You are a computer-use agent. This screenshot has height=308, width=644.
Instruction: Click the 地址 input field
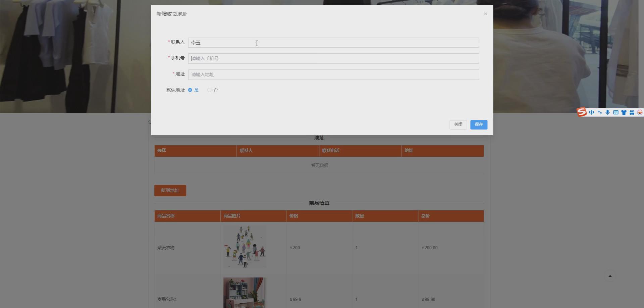pos(333,74)
